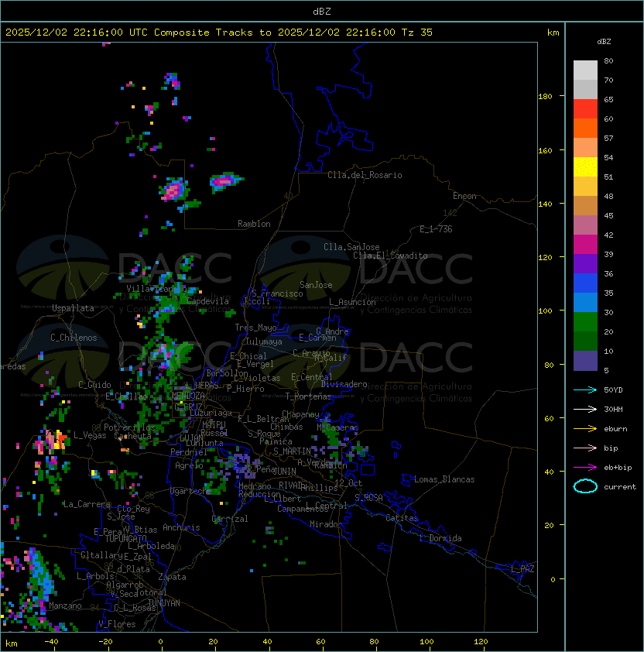644x652 pixels.
Task: Click the white 30HM arrow legend icon
Action: point(585,409)
